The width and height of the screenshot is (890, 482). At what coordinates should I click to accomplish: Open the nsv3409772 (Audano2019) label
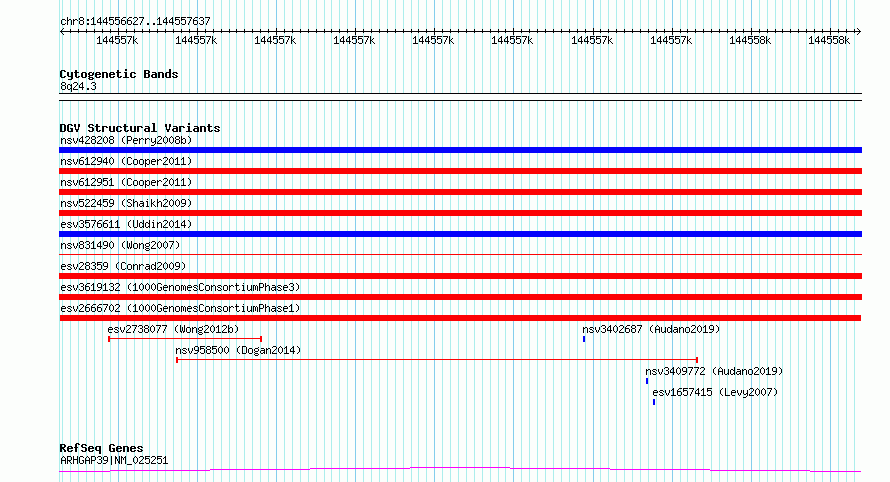[714, 371]
